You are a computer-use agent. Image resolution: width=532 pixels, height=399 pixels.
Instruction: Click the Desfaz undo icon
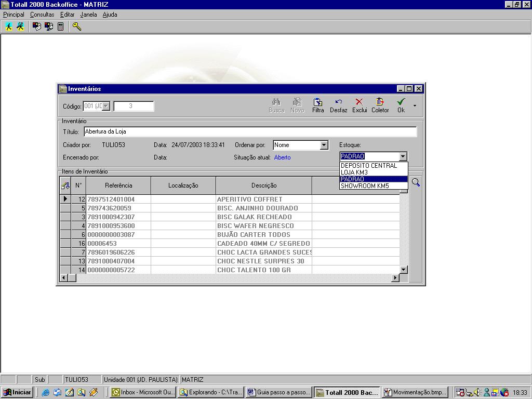point(338,102)
